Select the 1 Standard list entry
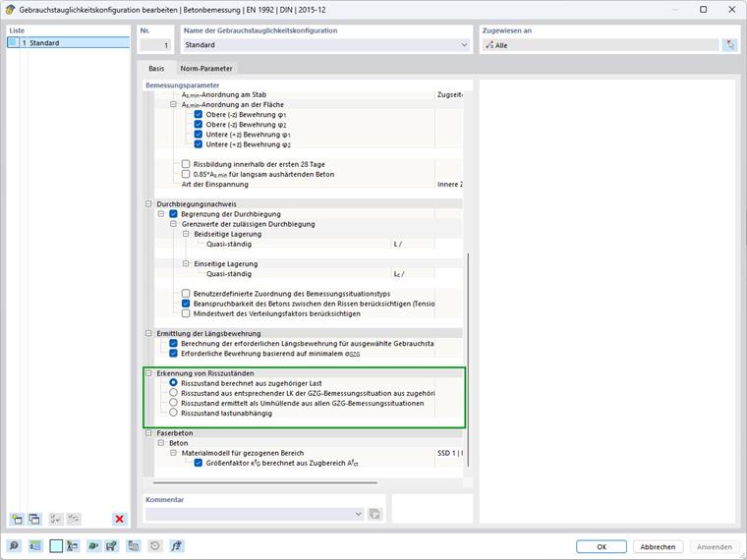This screenshot has height=560, width=747. (x=68, y=43)
